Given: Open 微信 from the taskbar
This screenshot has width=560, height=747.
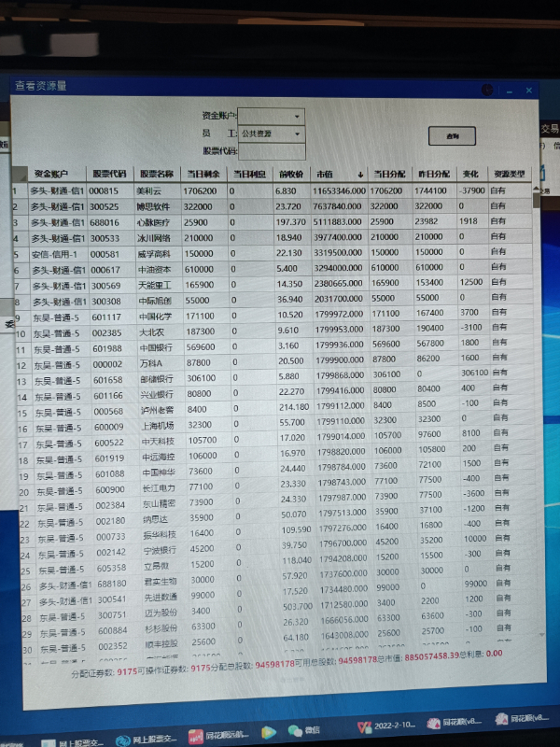Looking at the screenshot, I should coord(304,730).
